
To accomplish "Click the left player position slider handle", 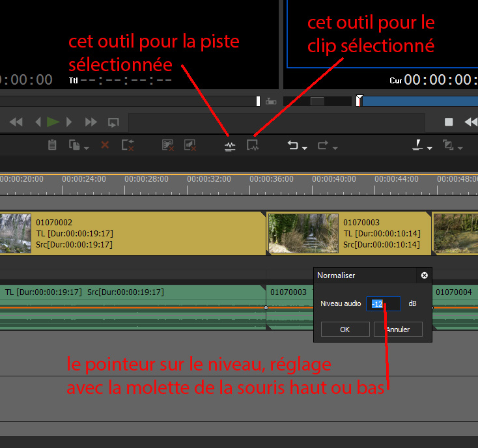I will coord(258,101).
